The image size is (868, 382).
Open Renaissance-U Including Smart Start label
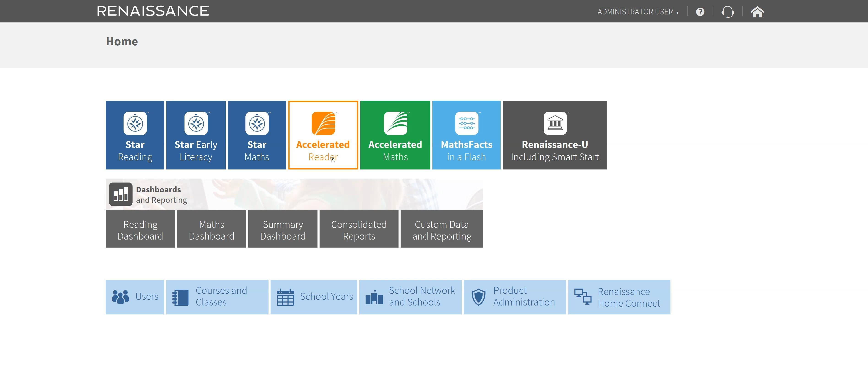tap(555, 151)
